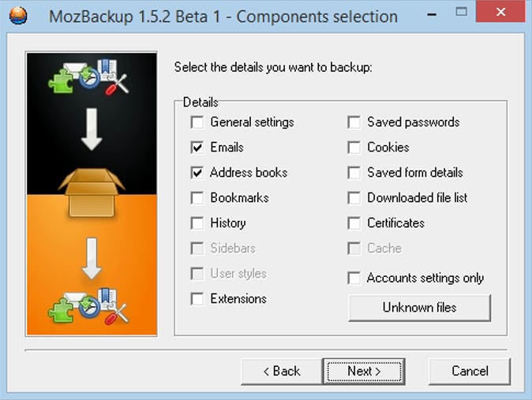
Task: Check Downloaded file list option
Action: tap(354, 198)
